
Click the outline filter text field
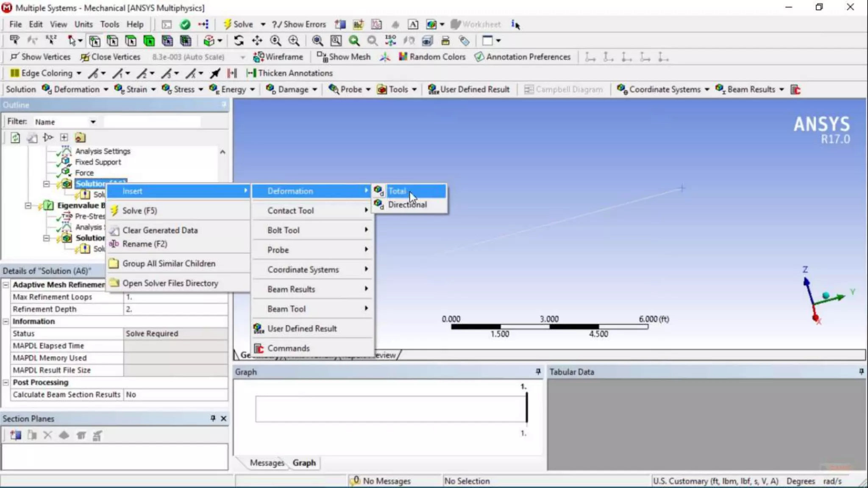point(152,122)
